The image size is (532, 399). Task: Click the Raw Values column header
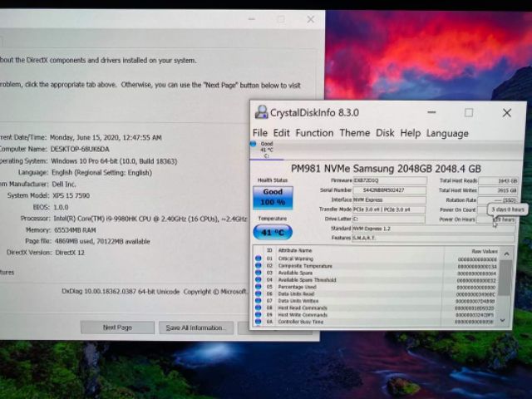[485, 251]
